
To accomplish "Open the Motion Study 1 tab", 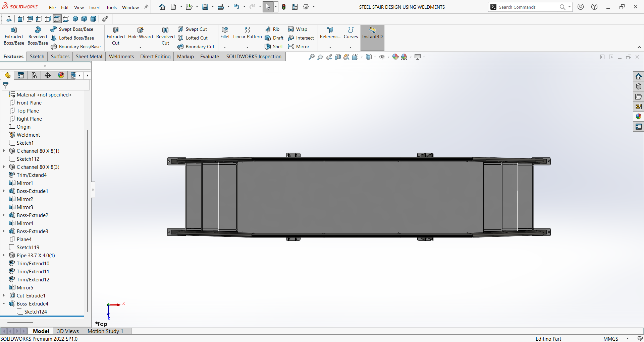I will coord(105,331).
